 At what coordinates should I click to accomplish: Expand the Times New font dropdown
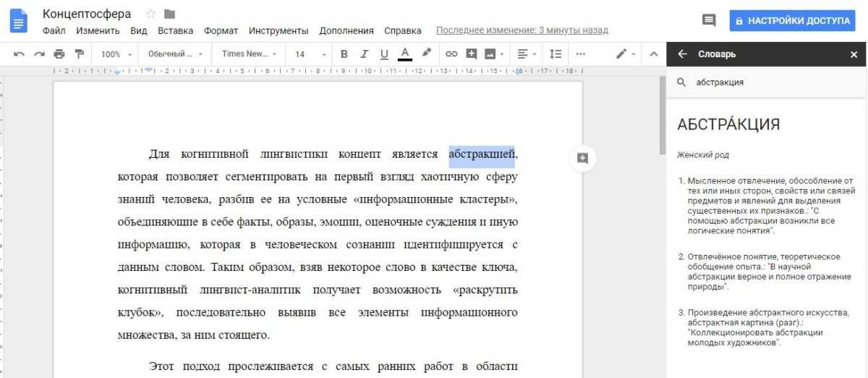pos(250,54)
